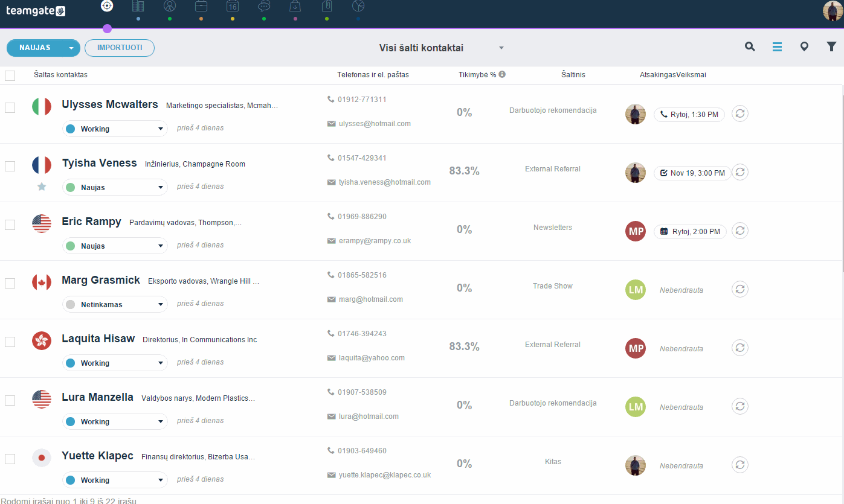Switch to list view icon
This screenshot has width=844, height=504.
pyautogui.click(x=777, y=46)
